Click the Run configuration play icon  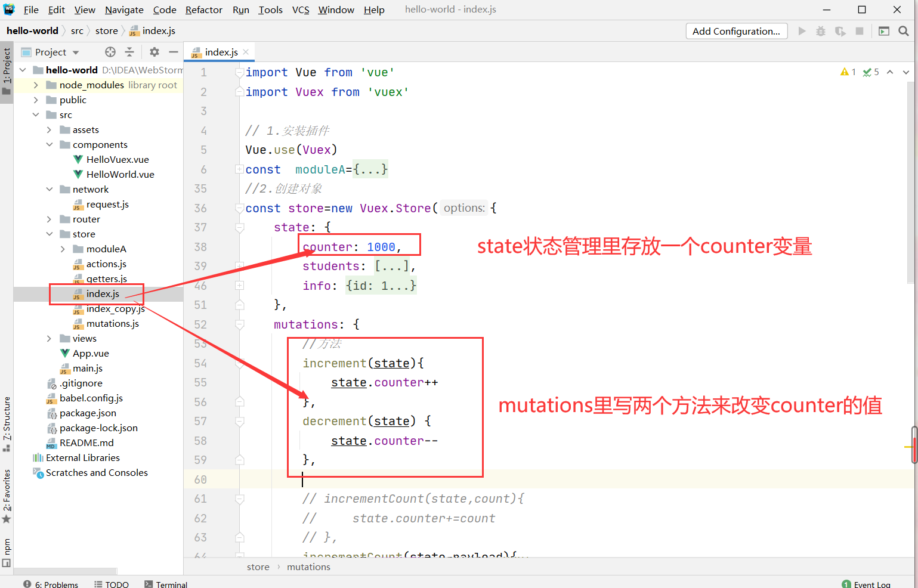tap(802, 31)
